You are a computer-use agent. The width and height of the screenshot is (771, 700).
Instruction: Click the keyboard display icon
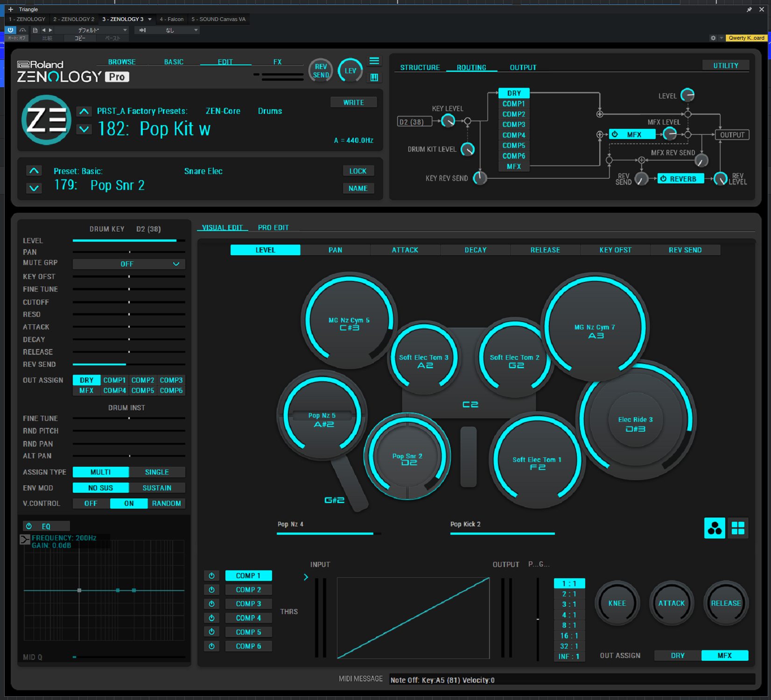374,77
